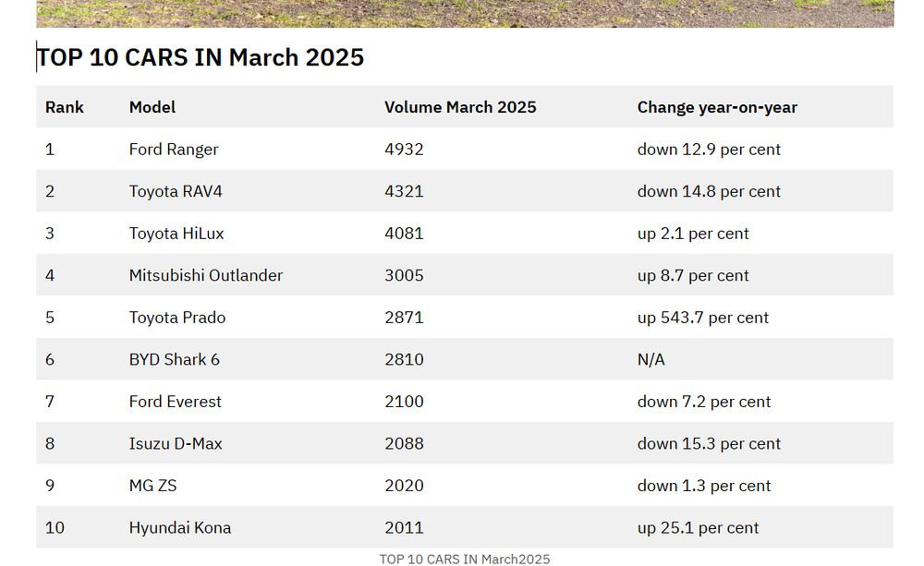Click the photo above the table heading

465,14
